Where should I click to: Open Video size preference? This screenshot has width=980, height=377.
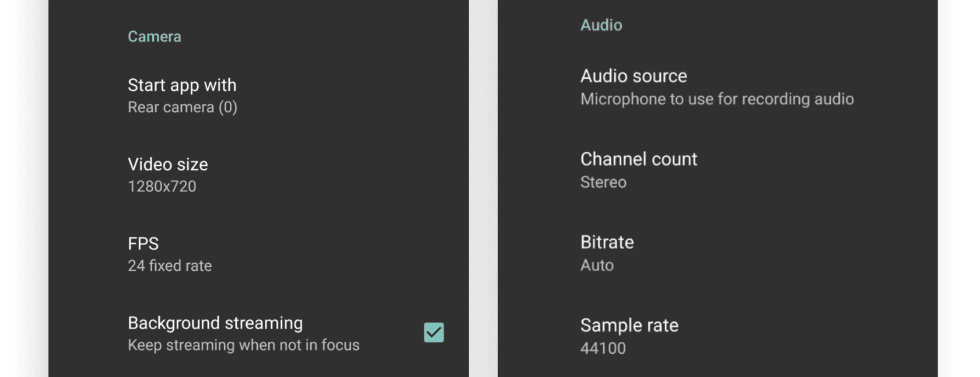167,165
